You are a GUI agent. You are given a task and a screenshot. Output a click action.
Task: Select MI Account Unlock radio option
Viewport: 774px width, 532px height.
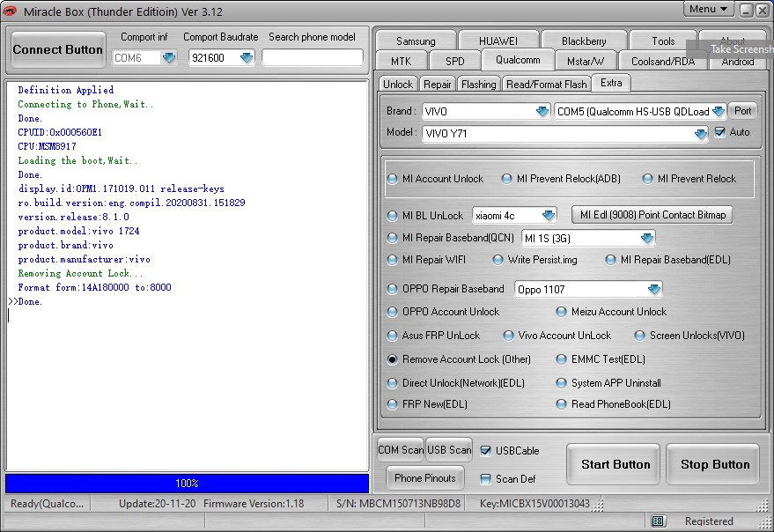click(x=393, y=179)
